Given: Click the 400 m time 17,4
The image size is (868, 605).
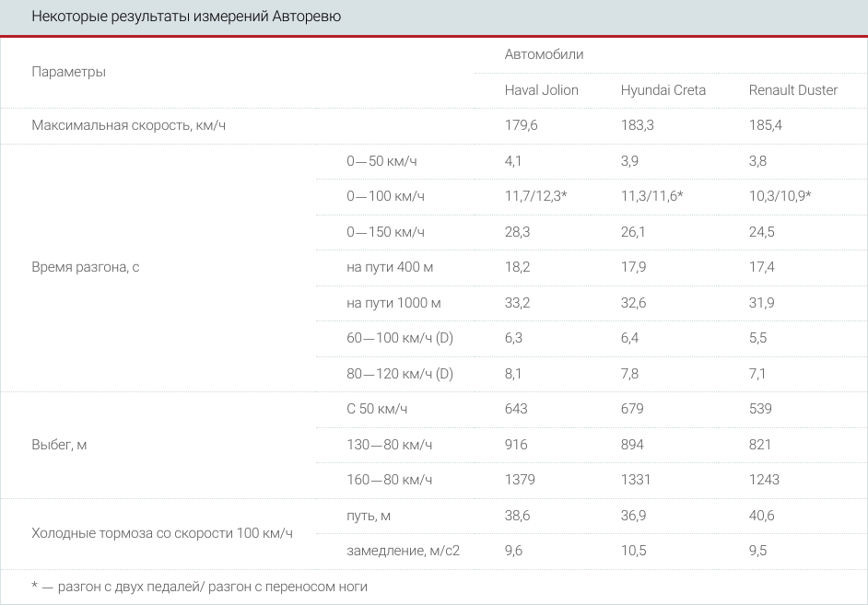Looking at the screenshot, I should (x=761, y=268).
